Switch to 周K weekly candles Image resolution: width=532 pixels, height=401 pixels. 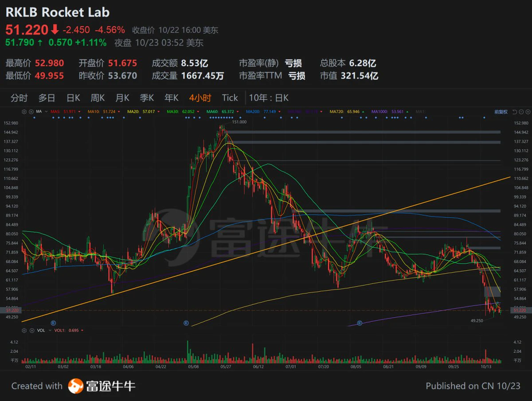pyautogui.click(x=98, y=98)
